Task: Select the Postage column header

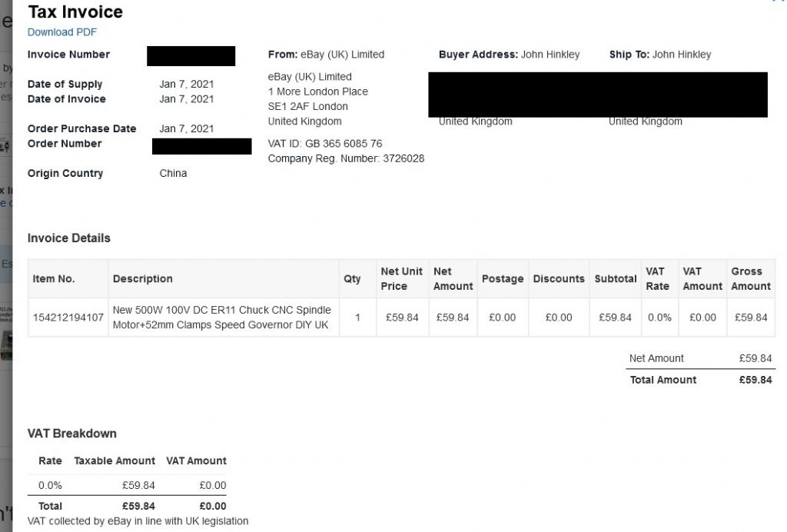Action: pyautogui.click(x=503, y=278)
